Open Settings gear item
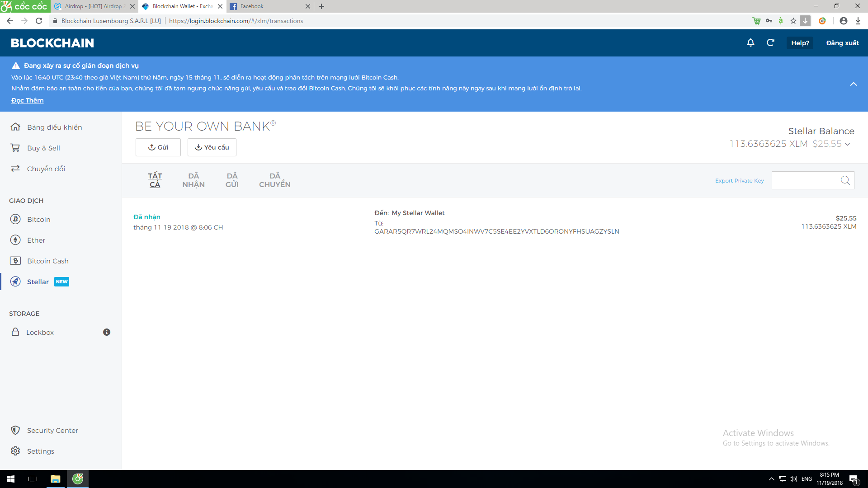The image size is (868, 488). coord(40,451)
